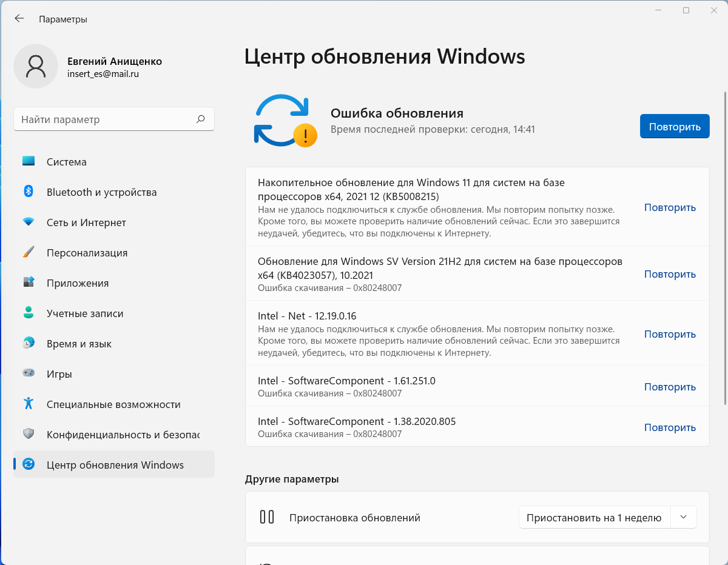728x565 pixels.
Task: Maximize the Параметры window
Action: [686, 10]
